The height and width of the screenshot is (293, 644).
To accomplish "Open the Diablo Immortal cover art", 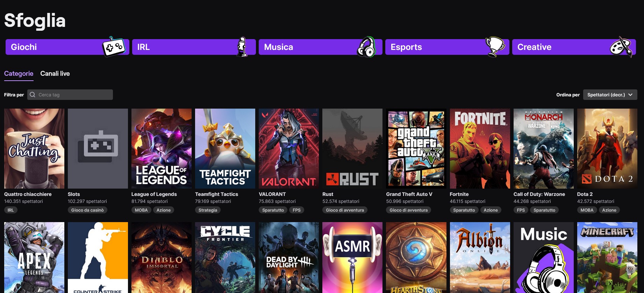I will 162,257.
